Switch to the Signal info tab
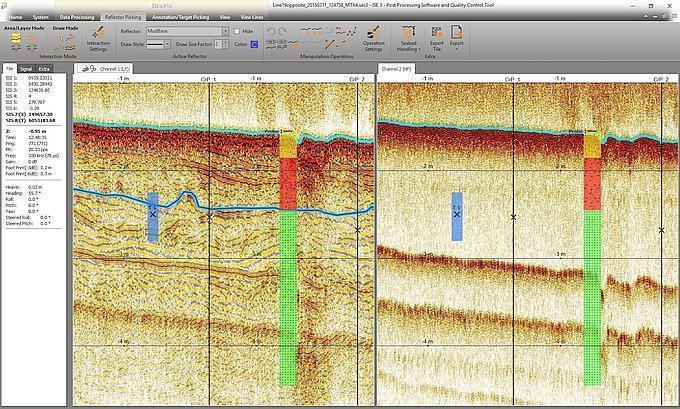The height and width of the screenshot is (409, 680). 27,68
